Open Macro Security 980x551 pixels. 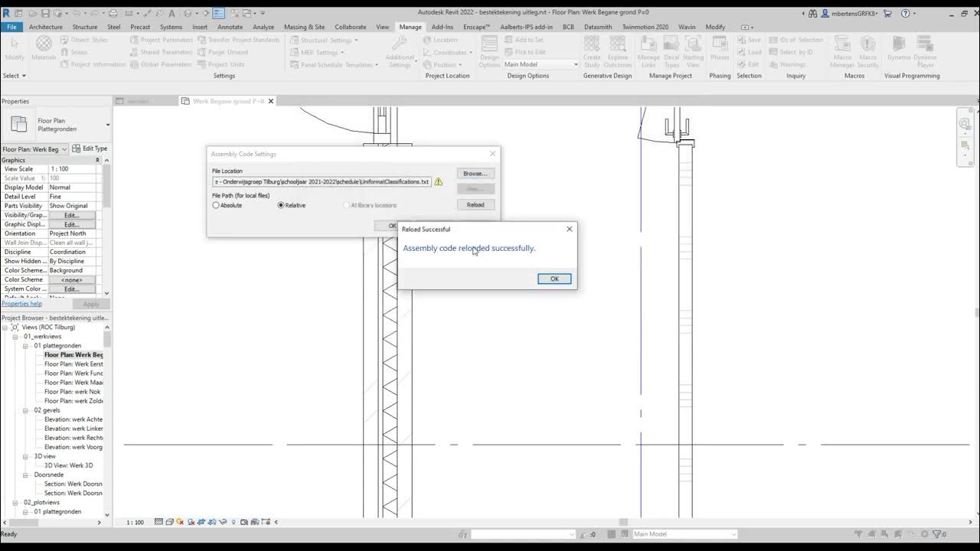[867, 51]
